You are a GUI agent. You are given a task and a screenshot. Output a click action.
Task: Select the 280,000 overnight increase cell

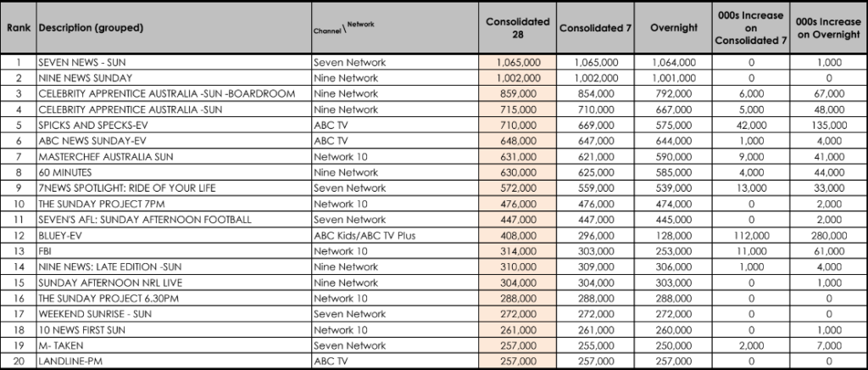tap(828, 235)
